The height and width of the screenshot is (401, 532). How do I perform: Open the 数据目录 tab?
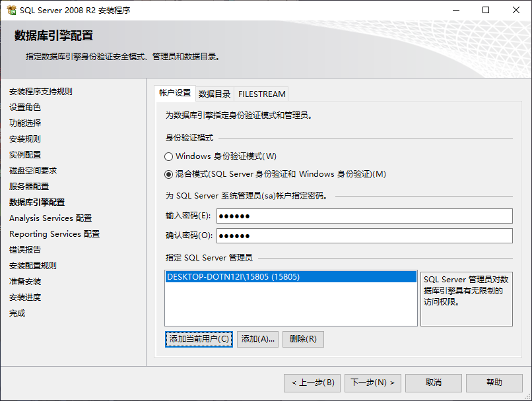[x=215, y=94]
